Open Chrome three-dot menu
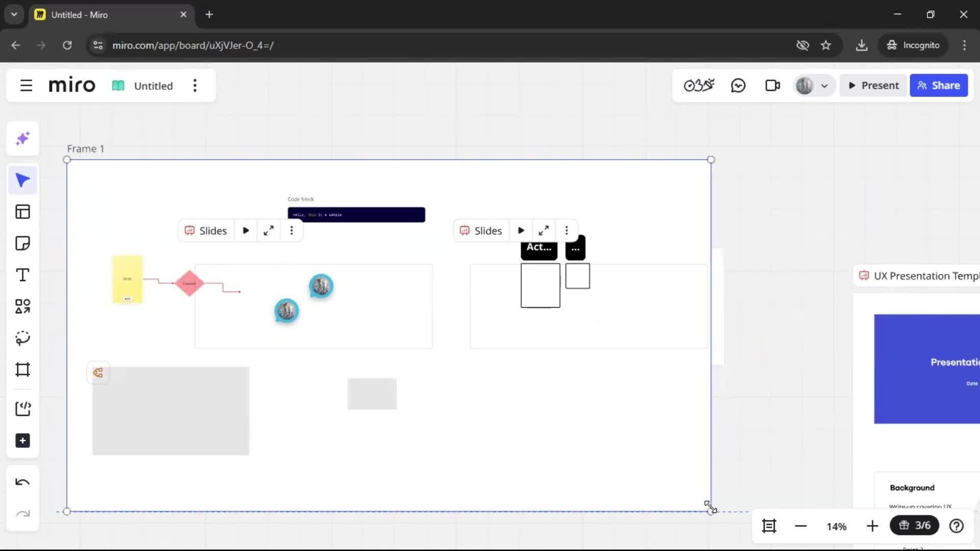The width and height of the screenshot is (980, 551). (x=964, y=45)
